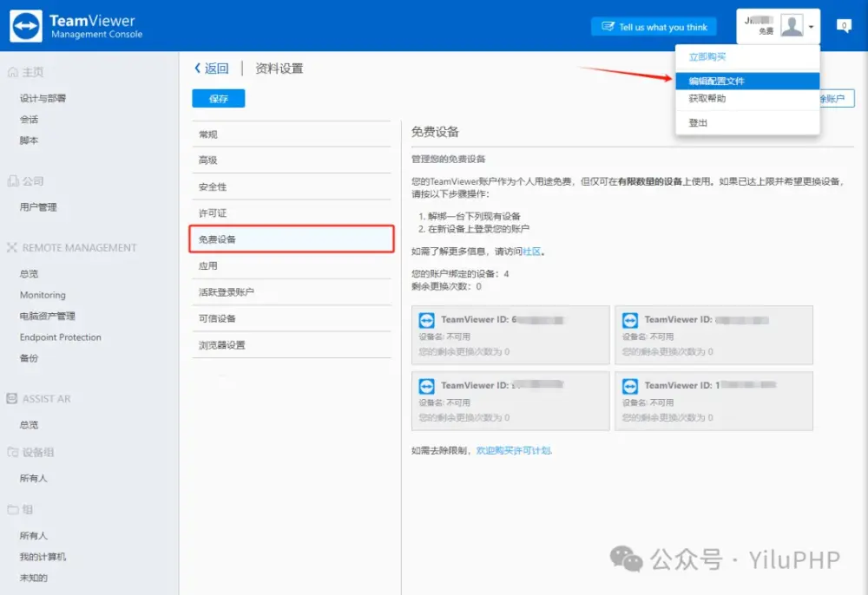Open 未知的 group
Screen dimensions: 868x595
[33, 578]
